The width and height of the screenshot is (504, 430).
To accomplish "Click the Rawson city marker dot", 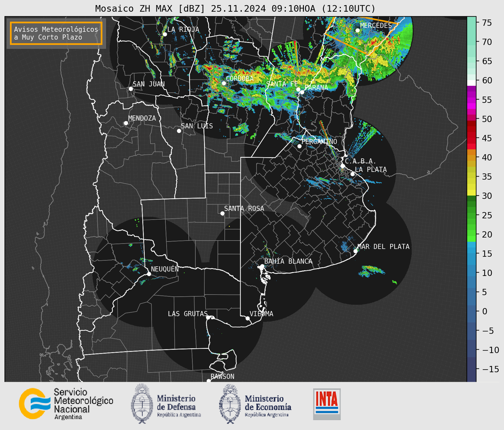I will point(209,381).
